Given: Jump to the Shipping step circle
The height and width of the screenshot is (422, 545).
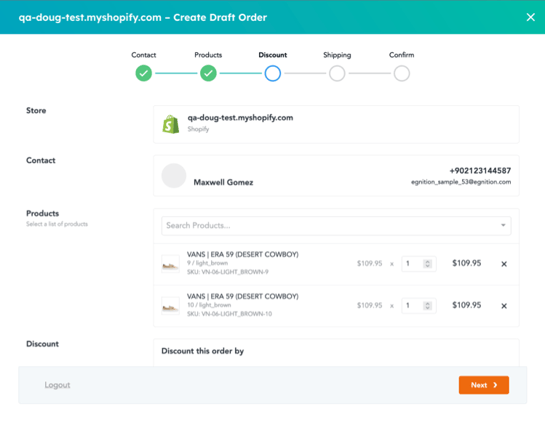Looking at the screenshot, I should [337, 73].
